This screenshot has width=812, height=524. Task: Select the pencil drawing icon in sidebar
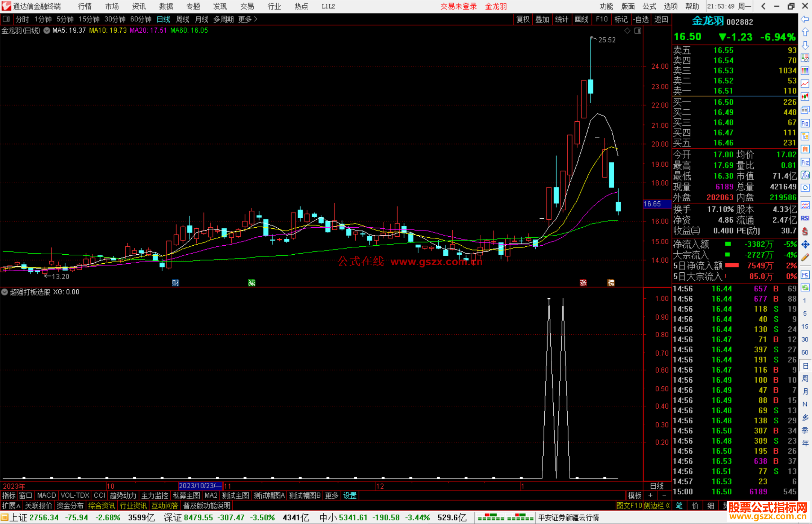(805, 258)
